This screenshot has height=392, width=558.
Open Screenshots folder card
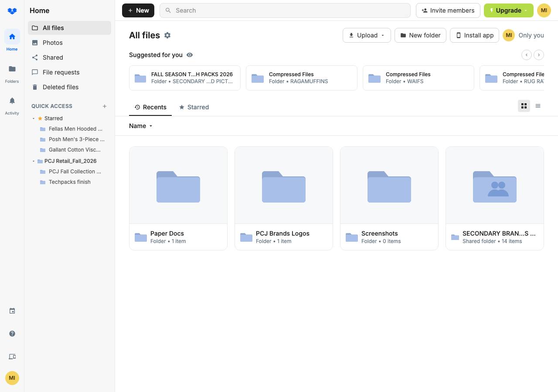point(389,198)
